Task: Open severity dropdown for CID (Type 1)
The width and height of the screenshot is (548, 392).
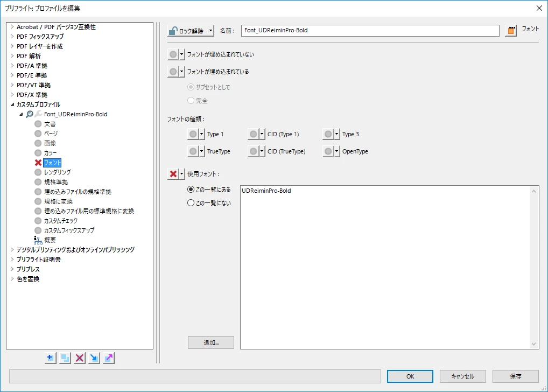Action: (x=262, y=134)
